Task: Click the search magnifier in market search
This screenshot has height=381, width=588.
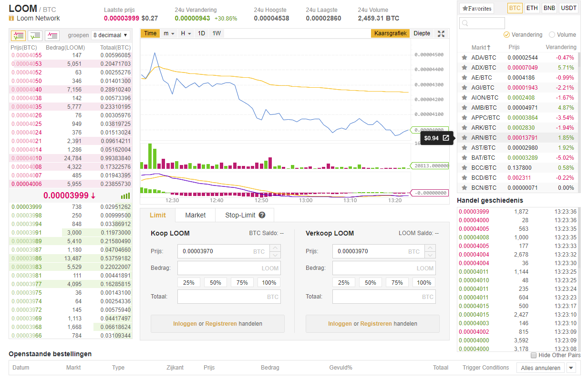Action: [x=465, y=23]
